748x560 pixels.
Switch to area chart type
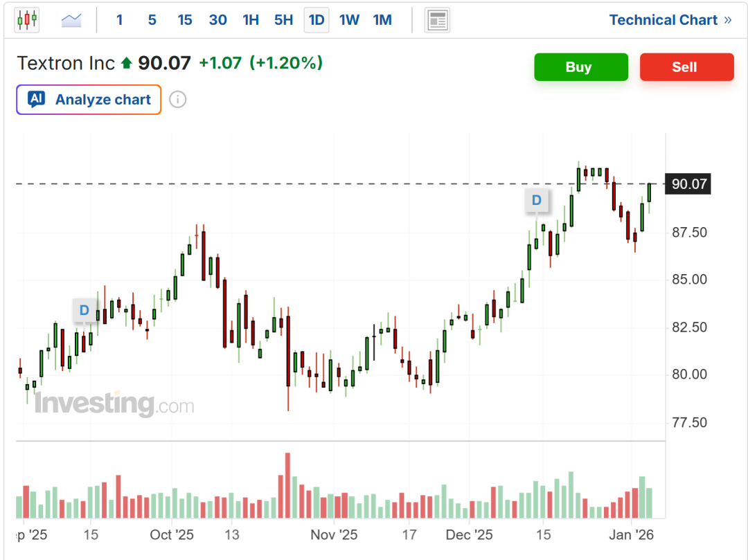pos(72,20)
